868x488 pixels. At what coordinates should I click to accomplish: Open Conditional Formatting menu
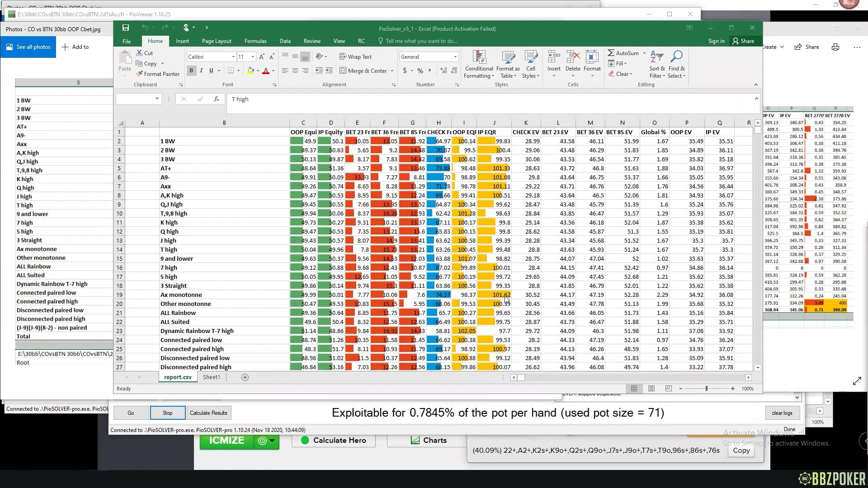(479, 64)
